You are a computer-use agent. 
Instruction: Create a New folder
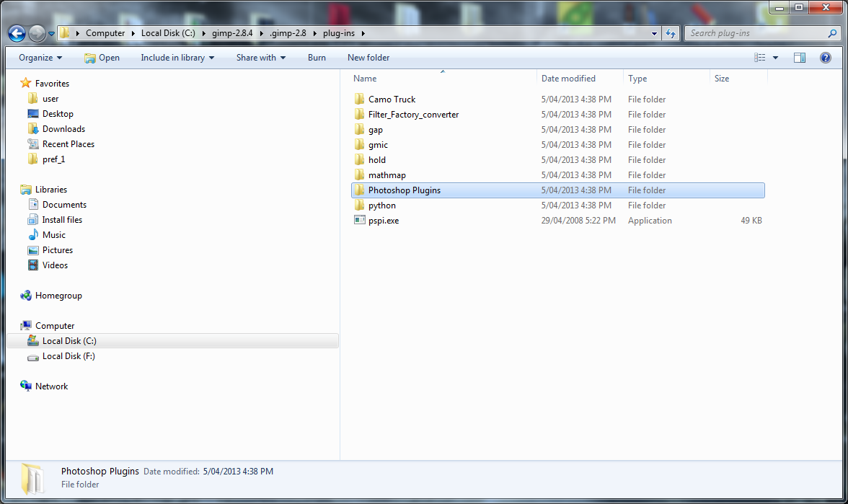click(x=368, y=58)
